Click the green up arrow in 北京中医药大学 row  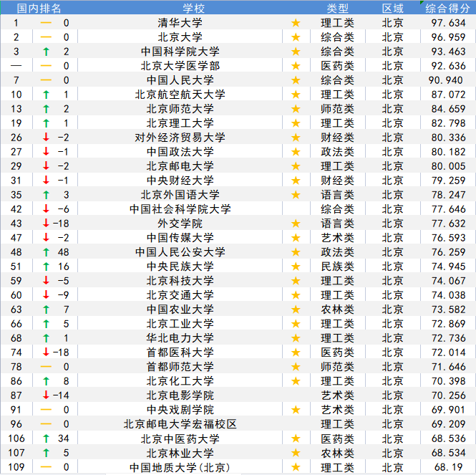pos(46,438)
